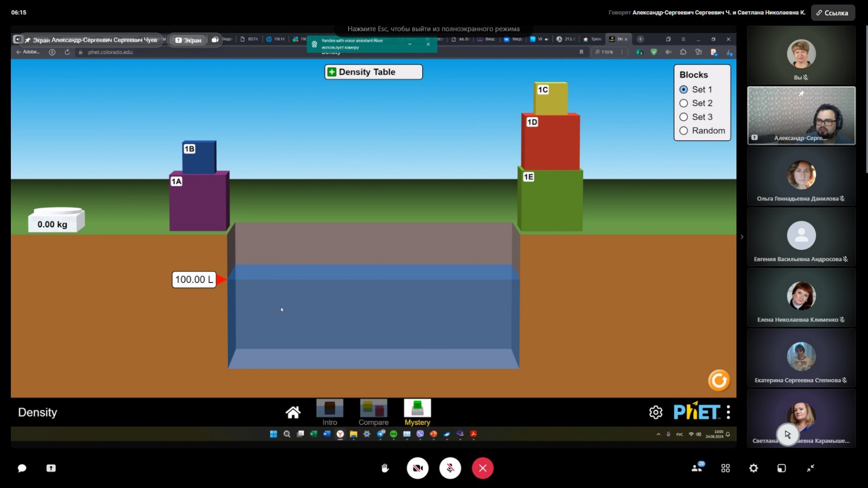Image resolution: width=868 pixels, height=488 pixels.
Task: Select Екатерина Сергеевна Степнова's tile
Action: coord(801,358)
